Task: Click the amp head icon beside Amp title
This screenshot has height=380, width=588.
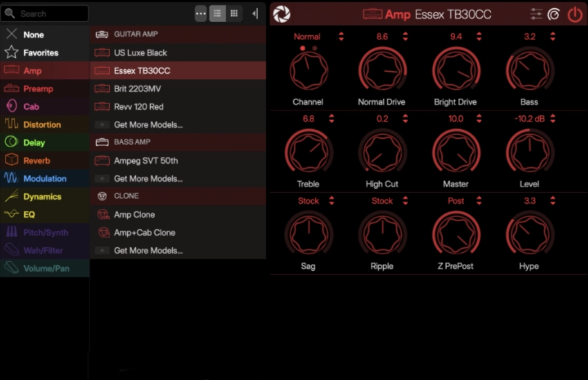Action: click(372, 15)
